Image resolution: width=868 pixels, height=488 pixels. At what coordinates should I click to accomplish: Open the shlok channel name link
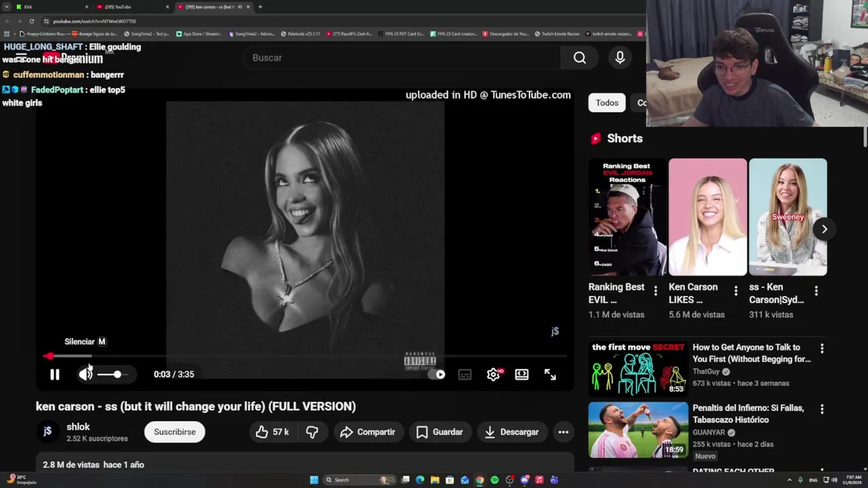tap(78, 427)
